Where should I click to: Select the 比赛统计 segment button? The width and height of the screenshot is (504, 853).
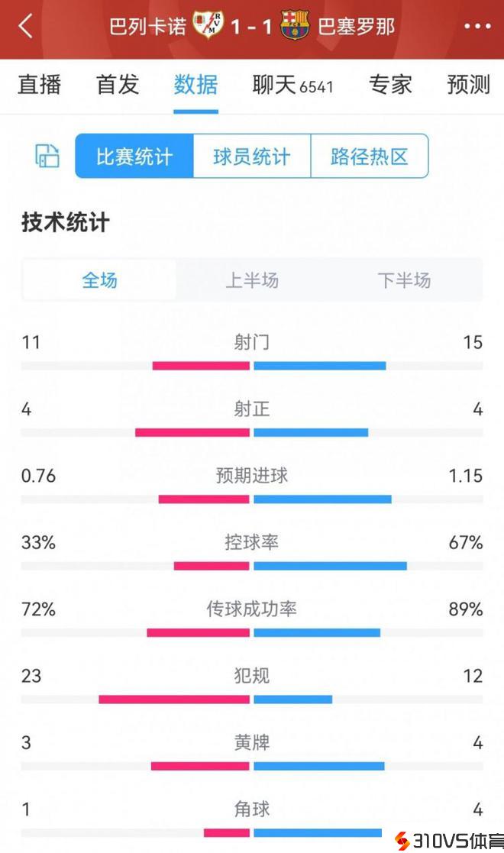pos(134,157)
